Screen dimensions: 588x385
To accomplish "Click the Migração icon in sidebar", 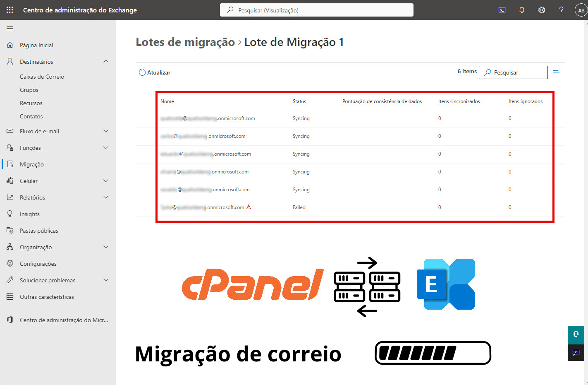I will pyautogui.click(x=10, y=164).
